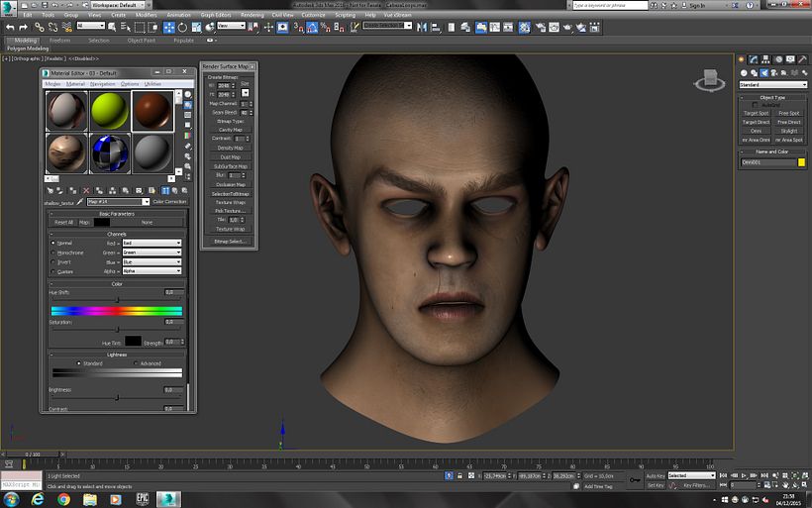Click the Undo arrow in the main toolbar
This screenshot has height=508, width=812.
tap(9, 27)
